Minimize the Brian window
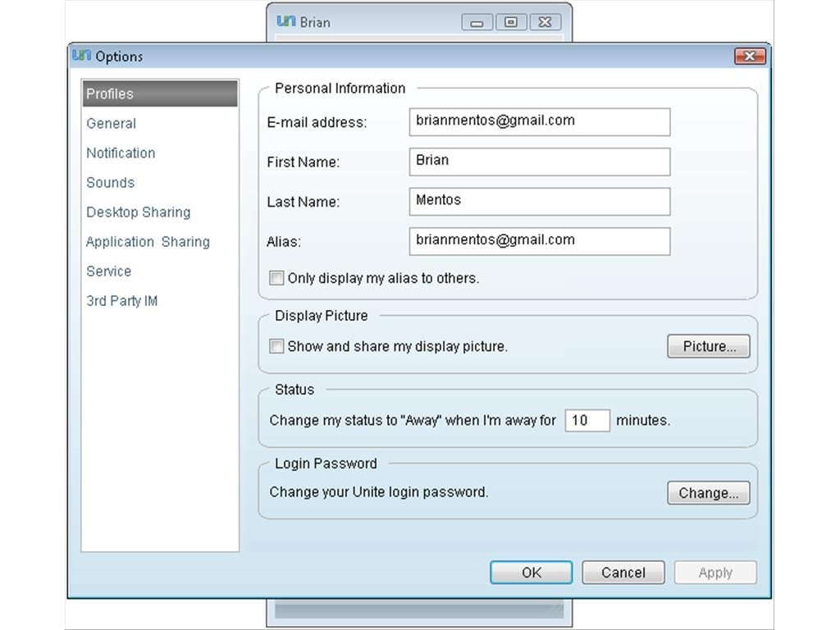Screen dimensions: 840x630 click(x=477, y=22)
